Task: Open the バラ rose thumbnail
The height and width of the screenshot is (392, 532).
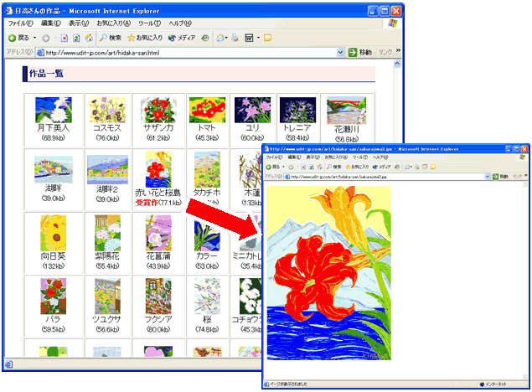Action: [54, 297]
